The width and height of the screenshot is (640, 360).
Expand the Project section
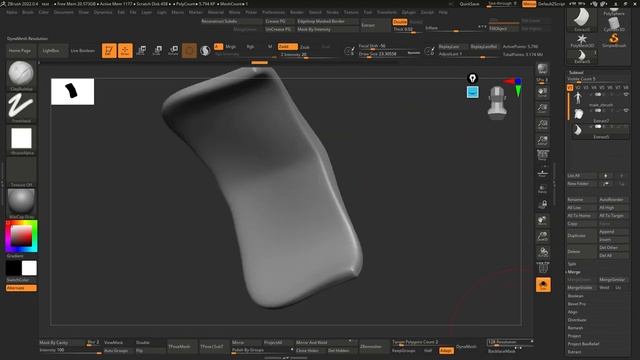574,336
